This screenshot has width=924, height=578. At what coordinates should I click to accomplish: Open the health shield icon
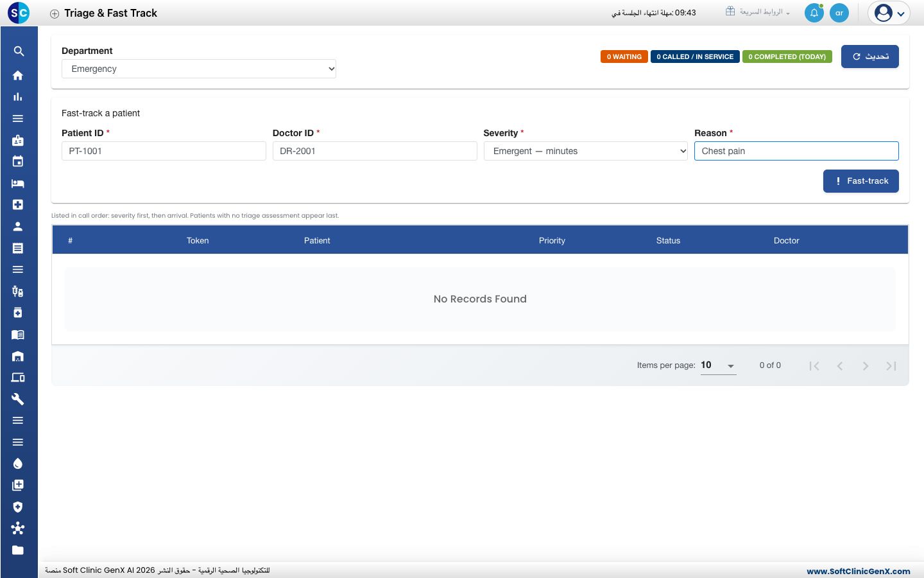coord(18,507)
